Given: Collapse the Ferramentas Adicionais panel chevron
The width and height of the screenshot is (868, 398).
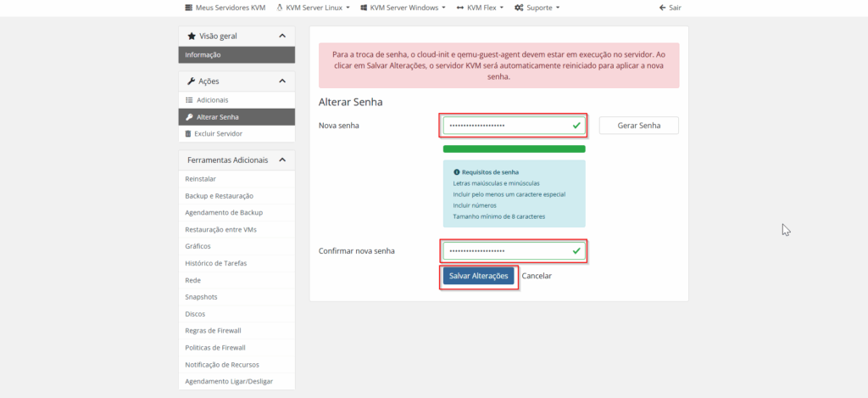Looking at the screenshot, I should coord(282,160).
